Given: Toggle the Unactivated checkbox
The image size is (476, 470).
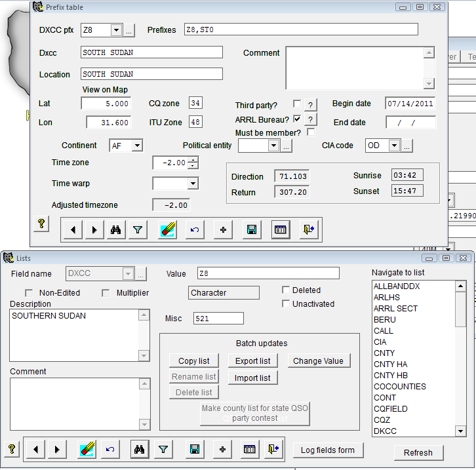Looking at the screenshot, I should click(286, 304).
